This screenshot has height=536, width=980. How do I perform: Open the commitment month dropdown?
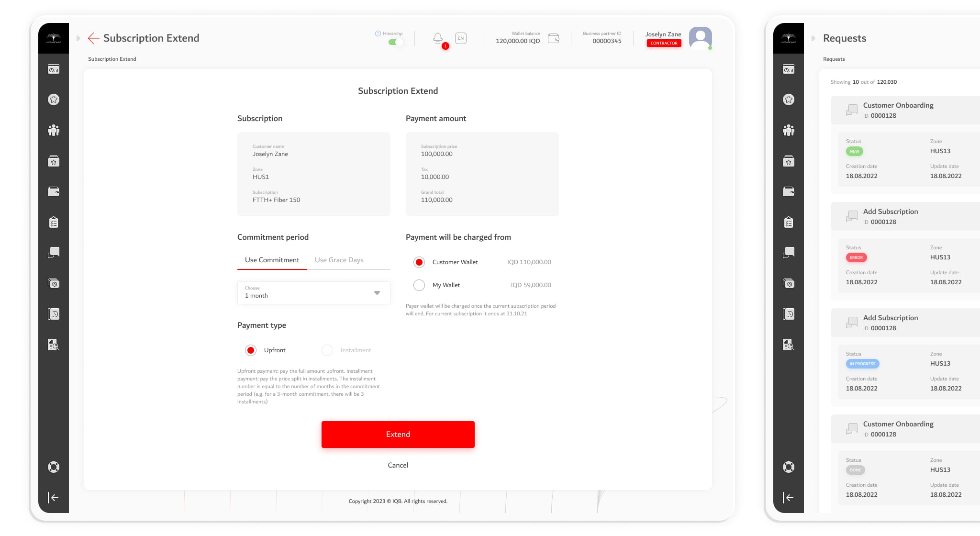314,293
